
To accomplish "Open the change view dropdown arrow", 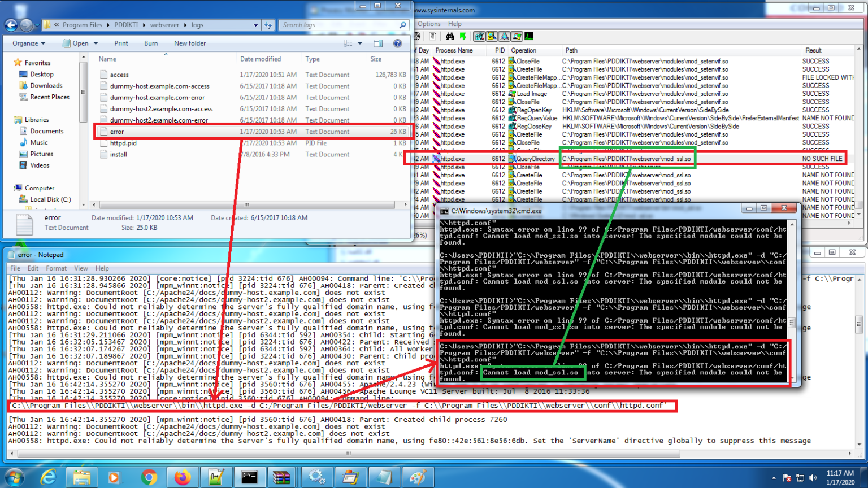I will coord(360,43).
